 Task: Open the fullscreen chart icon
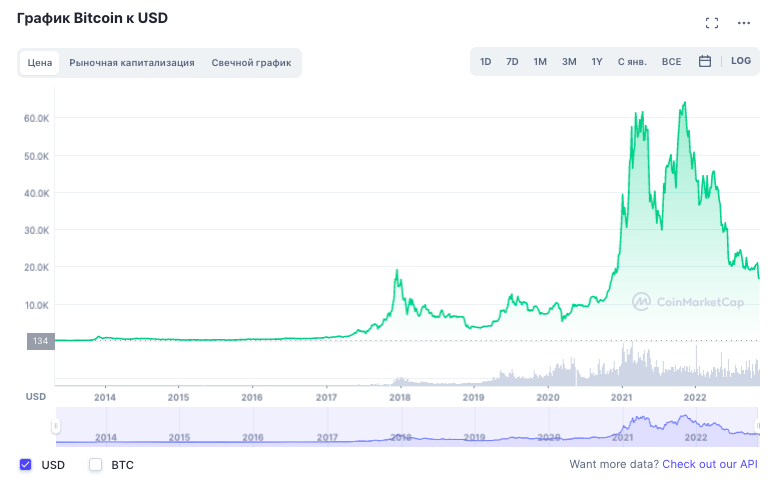[711, 23]
